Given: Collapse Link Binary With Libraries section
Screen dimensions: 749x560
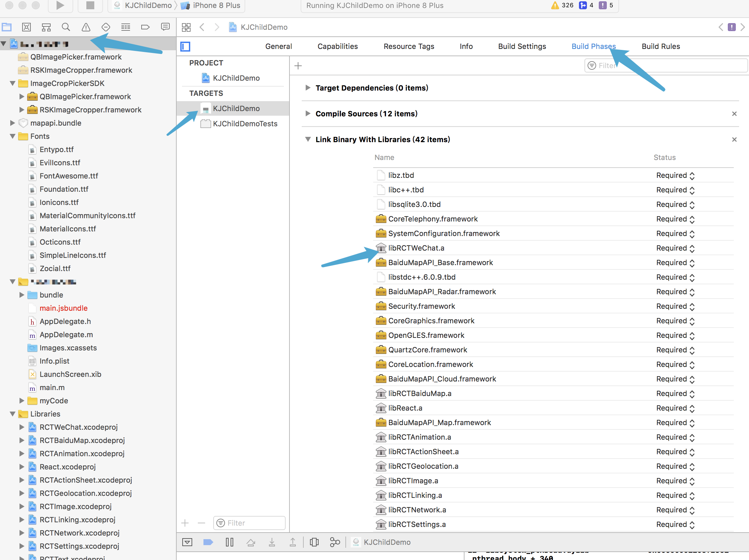Looking at the screenshot, I should point(308,140).
